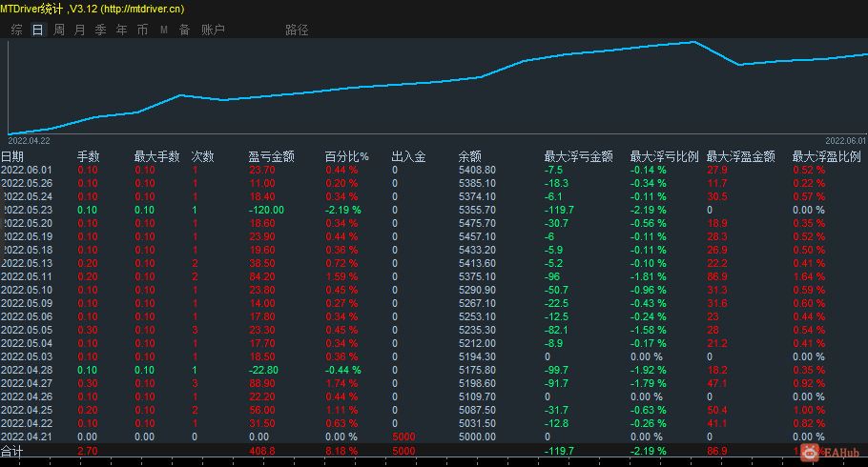868x467 pixels.
Task: Select the 2022.04.26 date row
Action: tap(27, 396)
